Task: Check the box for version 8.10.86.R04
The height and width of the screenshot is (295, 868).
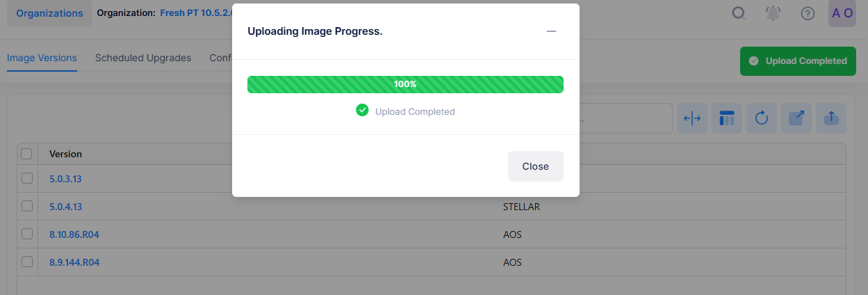Action: pyautogui.click(x=27, y=234)
